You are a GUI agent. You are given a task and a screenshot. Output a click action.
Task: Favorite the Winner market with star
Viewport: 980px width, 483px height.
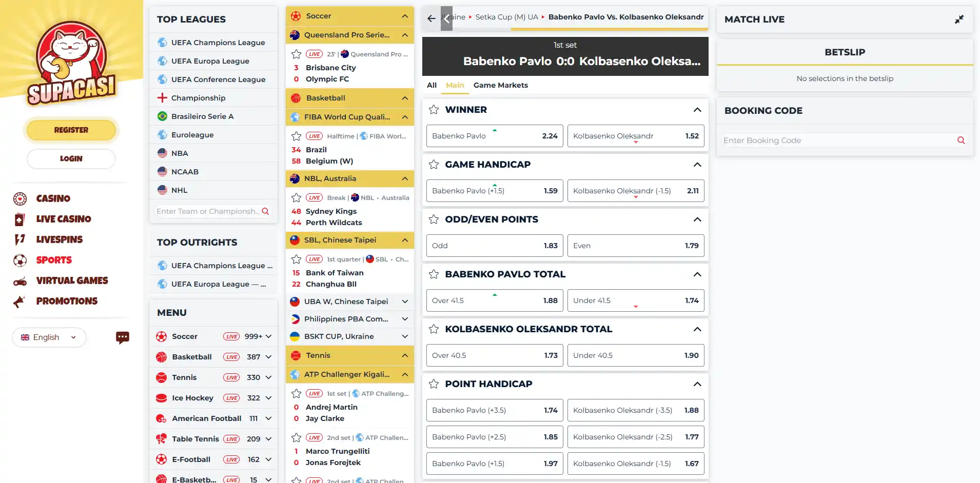(434, 110)
